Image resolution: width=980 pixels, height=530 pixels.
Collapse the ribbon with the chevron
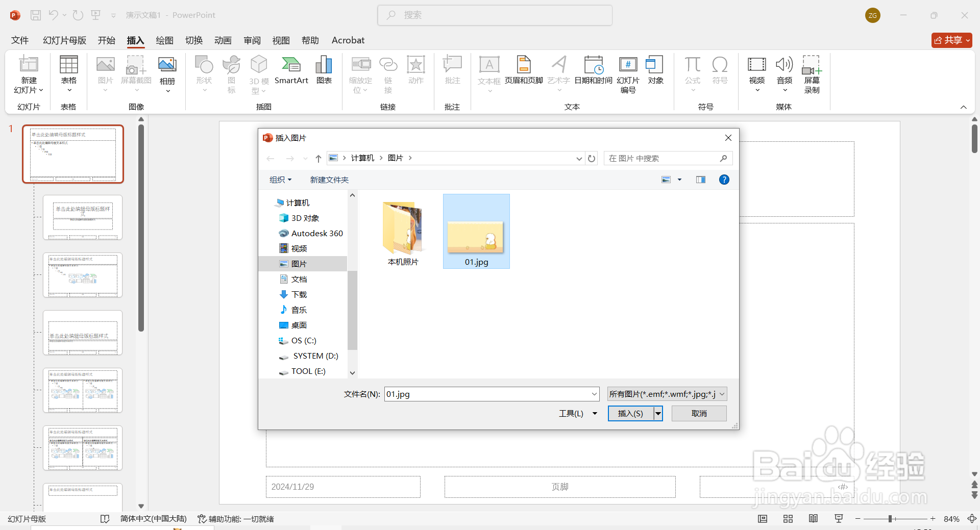click(964, 107)
